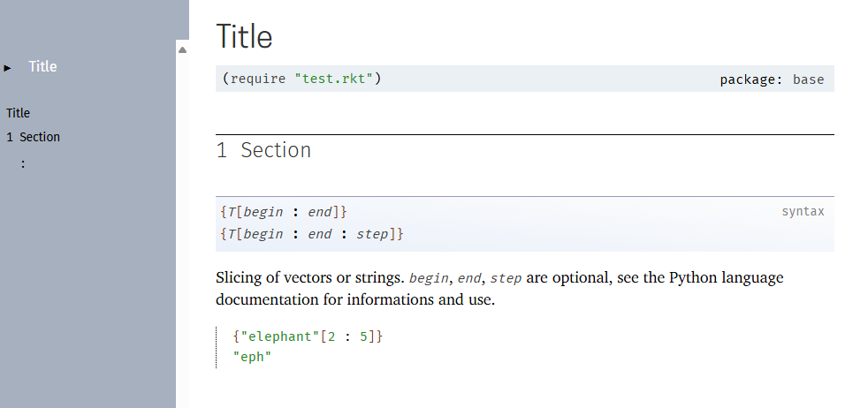
Task: Click the main 'Title' page heading
Action: coord(245,37)
